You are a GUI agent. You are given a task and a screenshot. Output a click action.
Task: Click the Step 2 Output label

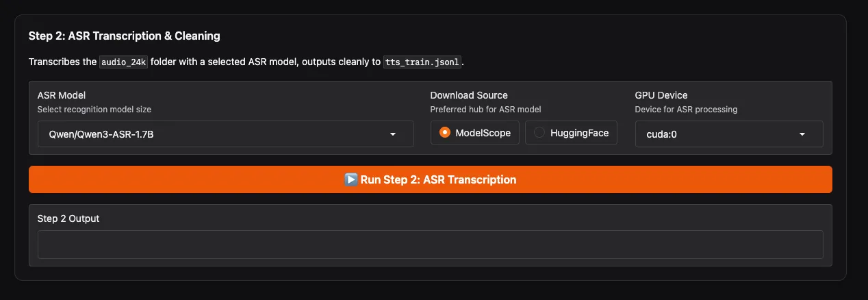coord(68,218)
